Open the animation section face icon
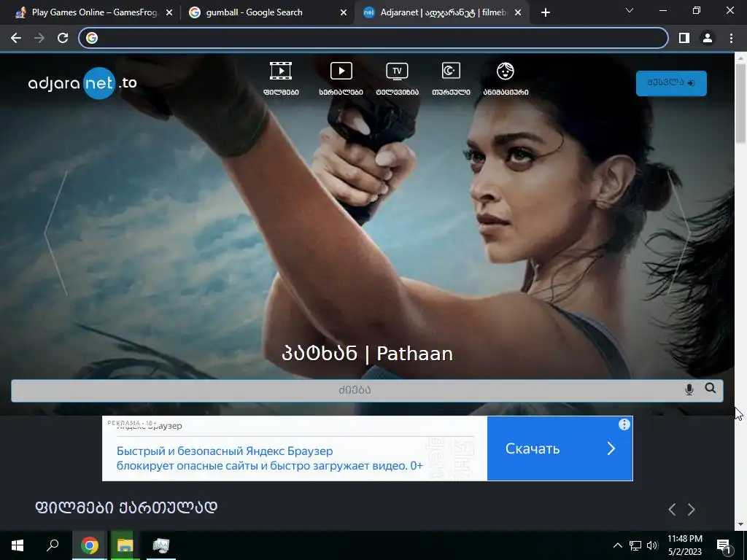 [506, 71]
